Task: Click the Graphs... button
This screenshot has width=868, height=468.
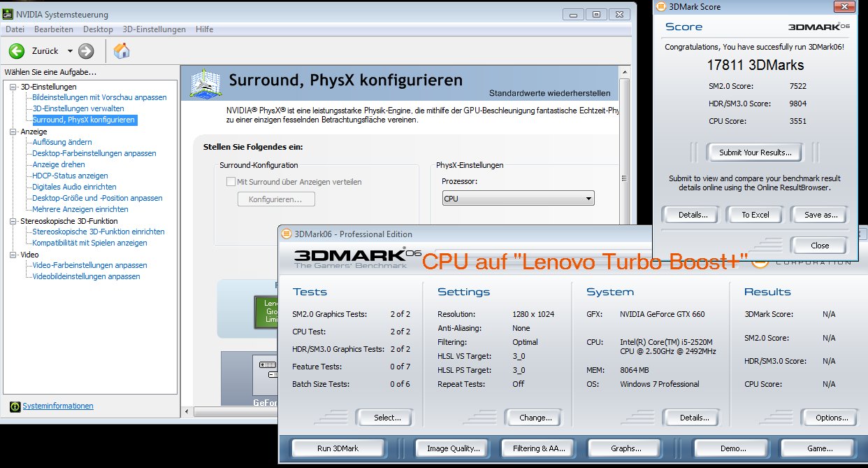Action: [x=625, y=448]
